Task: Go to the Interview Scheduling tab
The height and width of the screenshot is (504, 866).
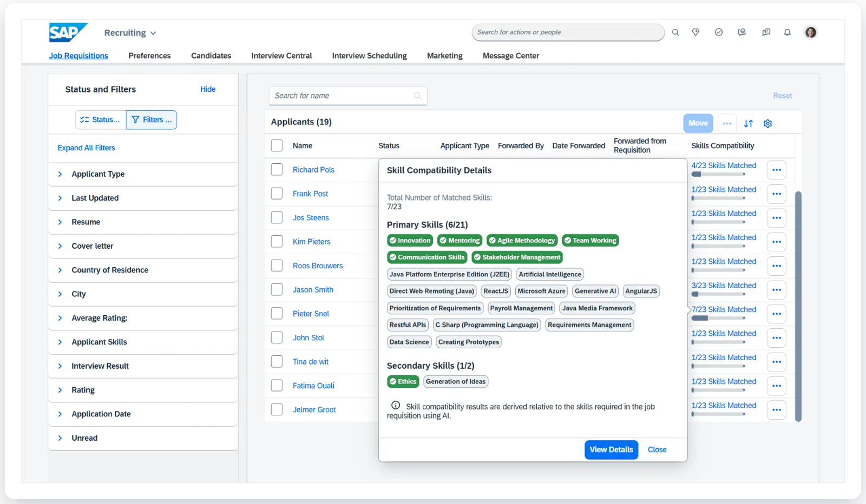Action: coord(369,56)
